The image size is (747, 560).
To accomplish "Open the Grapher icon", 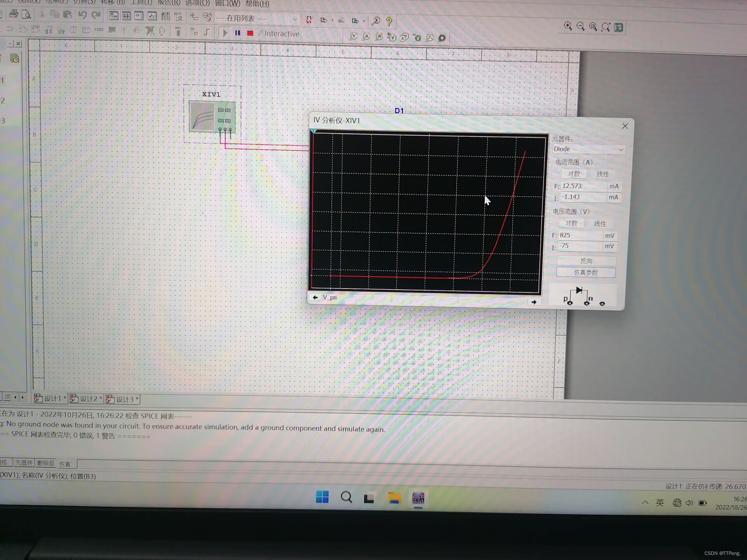I will click(x=152, y=16).
